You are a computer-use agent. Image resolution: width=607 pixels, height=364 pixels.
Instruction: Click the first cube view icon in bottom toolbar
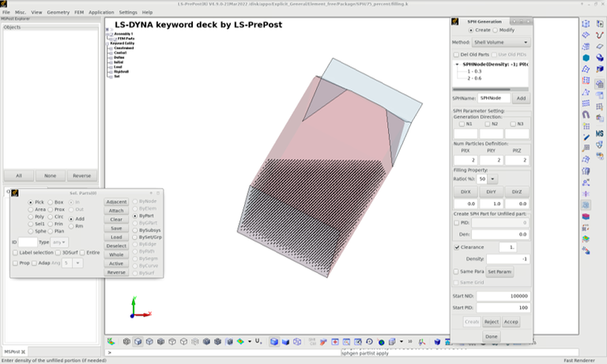point(126,341)
